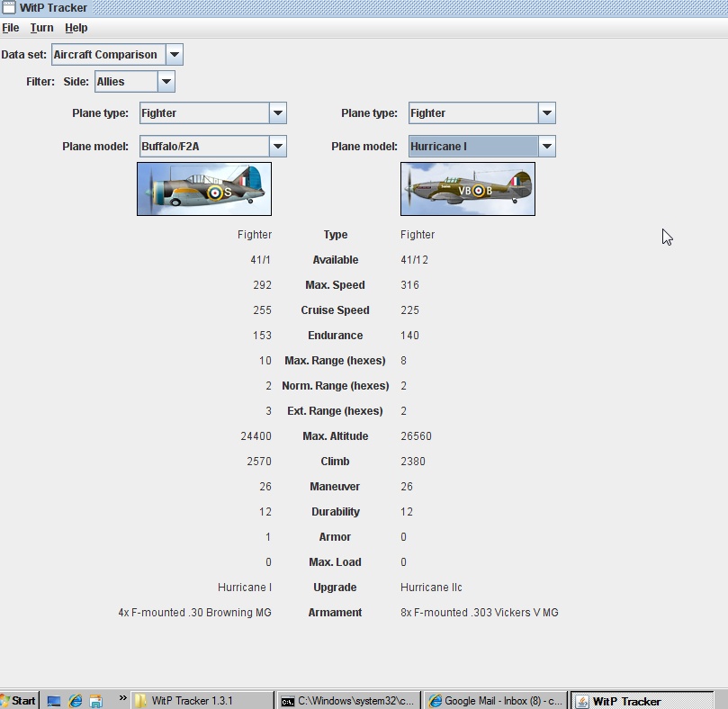Click the Durability row label
Image resolution: width=728 pixels, height=709 pixels.
click(336, 512)
